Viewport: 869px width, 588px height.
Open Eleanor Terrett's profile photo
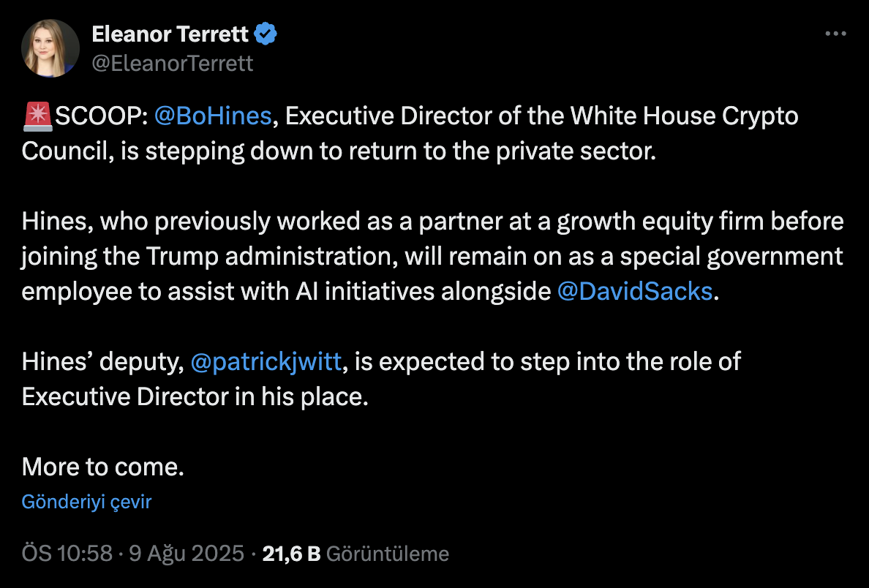click(x=50, y=48)
